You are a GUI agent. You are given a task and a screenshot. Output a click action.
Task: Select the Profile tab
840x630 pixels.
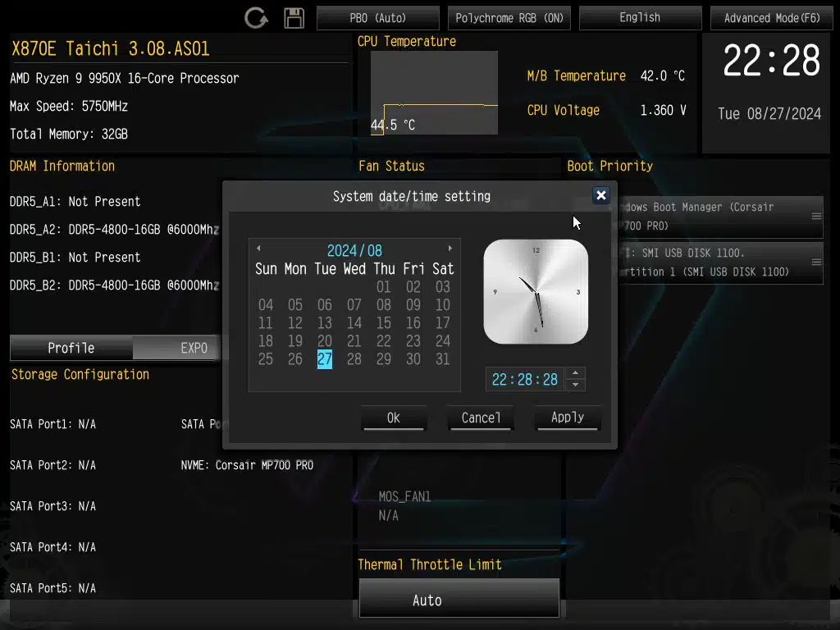click(x=71, y=348)
